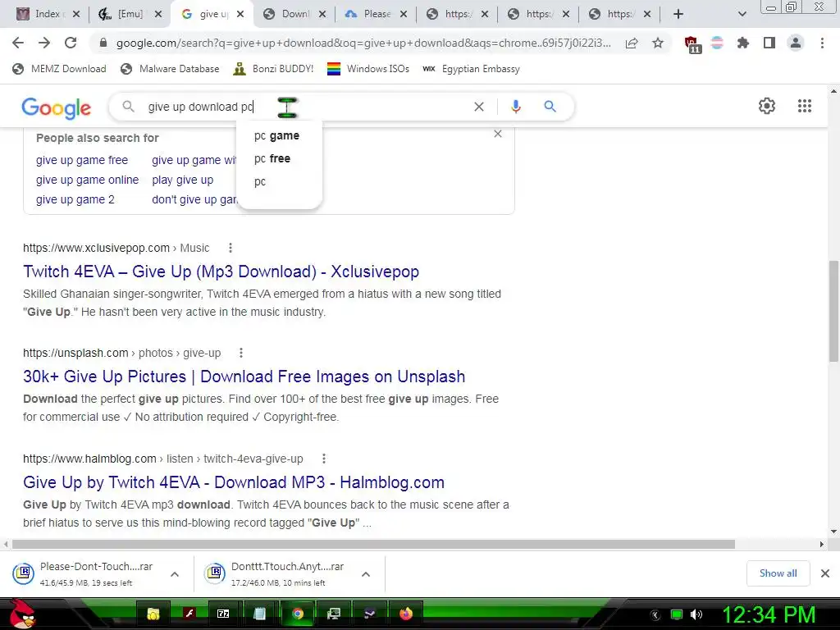Screen dimensions: 840x630
Task: Go back to the previous page
Action: [x=18, y=43]
